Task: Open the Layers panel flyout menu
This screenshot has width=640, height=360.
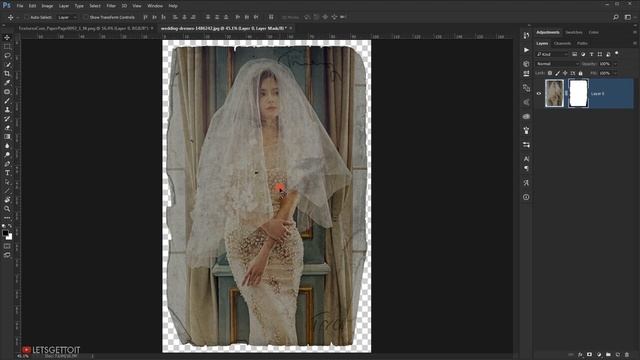Action: point(635,43)
